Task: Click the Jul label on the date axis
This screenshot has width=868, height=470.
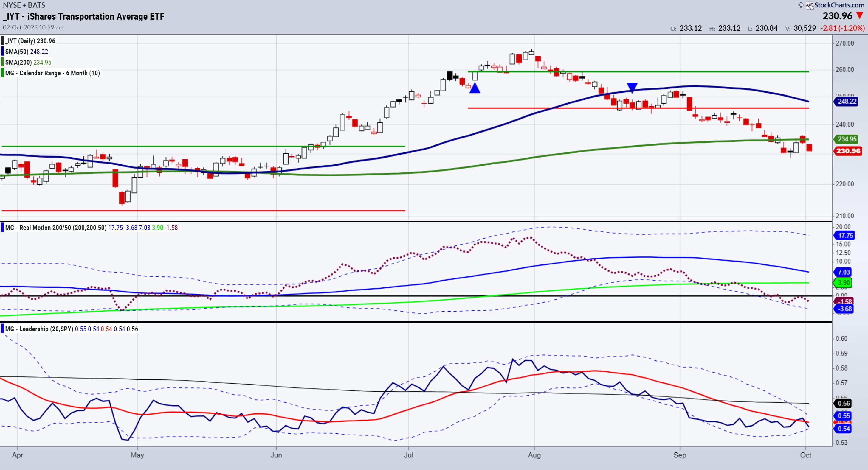Action: pos(408,455)
